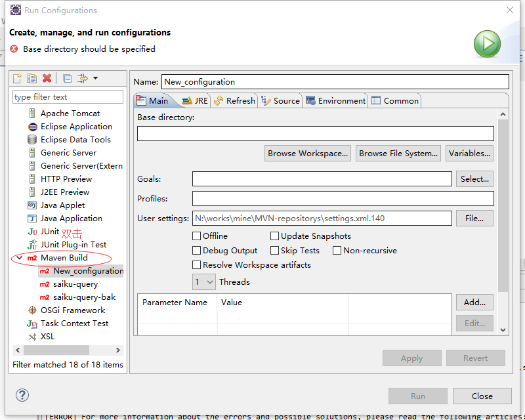Click the Maven Build m2 icon

pyautogui.click(x=32, y=258)
